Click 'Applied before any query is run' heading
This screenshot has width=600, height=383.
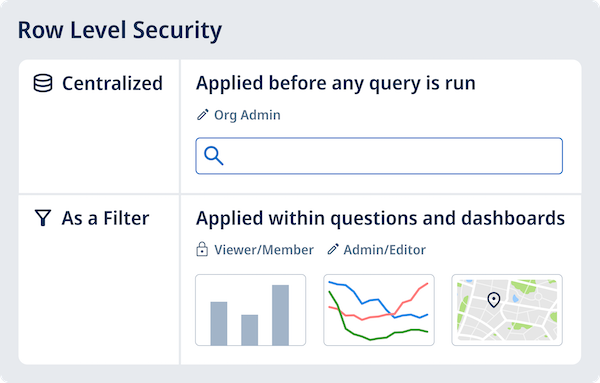[x=336, y=83]
